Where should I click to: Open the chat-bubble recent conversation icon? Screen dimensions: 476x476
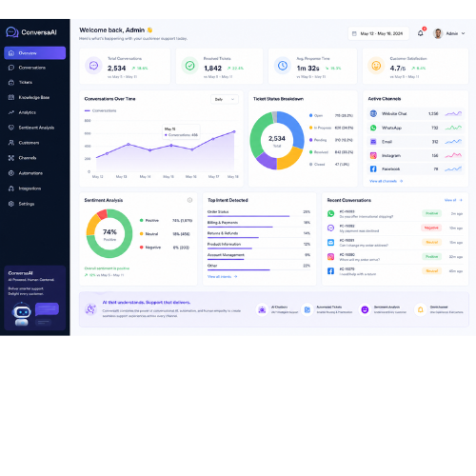tap(330, 228)
